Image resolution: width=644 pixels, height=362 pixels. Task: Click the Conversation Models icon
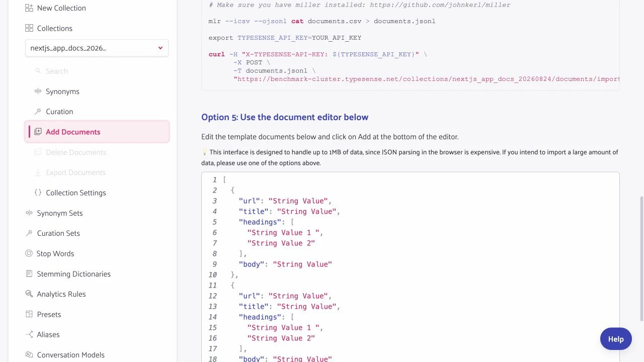[x=29, y=355]
